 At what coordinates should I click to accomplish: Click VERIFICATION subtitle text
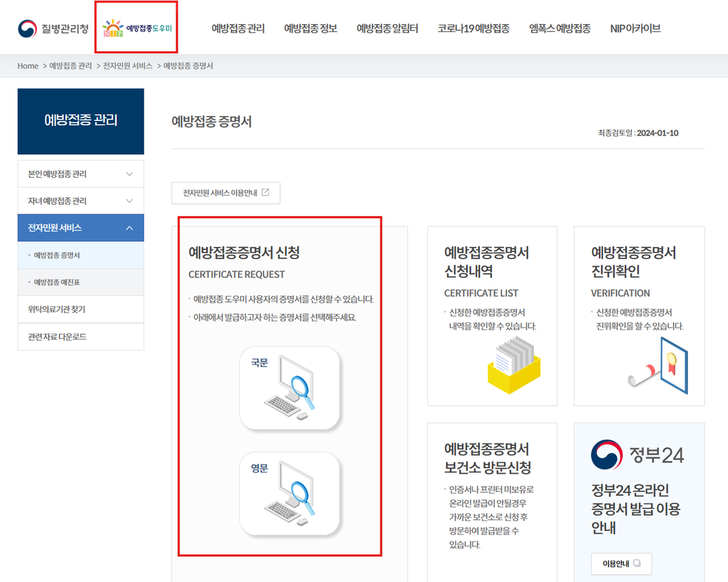(620, 293)
